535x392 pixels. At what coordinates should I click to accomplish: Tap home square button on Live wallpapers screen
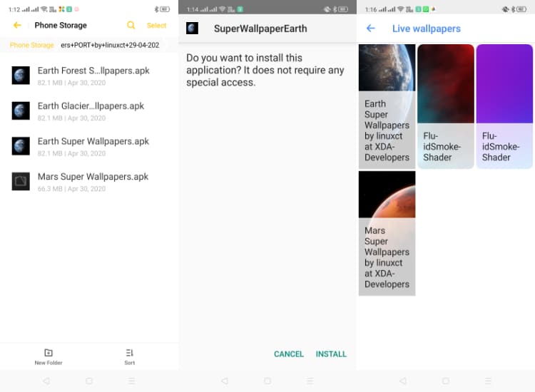[446, 381]
